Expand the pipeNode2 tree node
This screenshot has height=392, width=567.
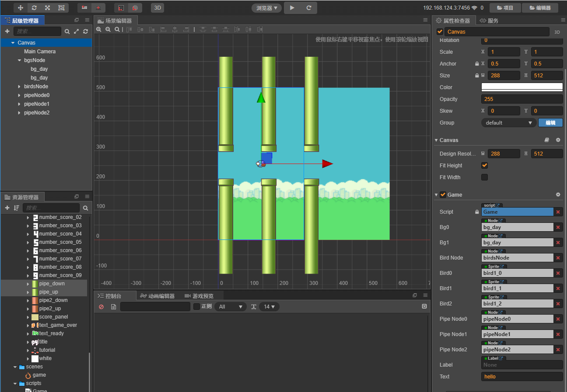point(19,113)
